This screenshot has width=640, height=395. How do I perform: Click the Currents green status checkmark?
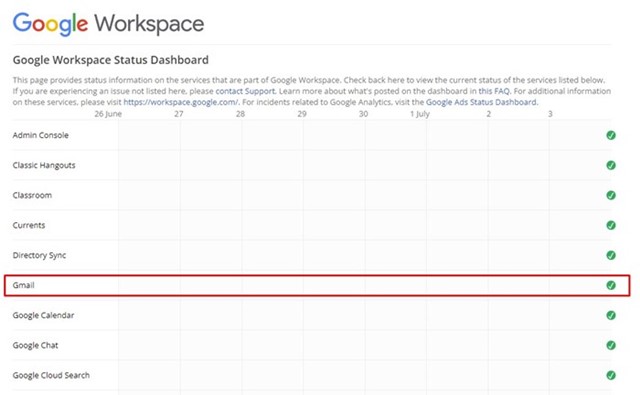[611, 225]
